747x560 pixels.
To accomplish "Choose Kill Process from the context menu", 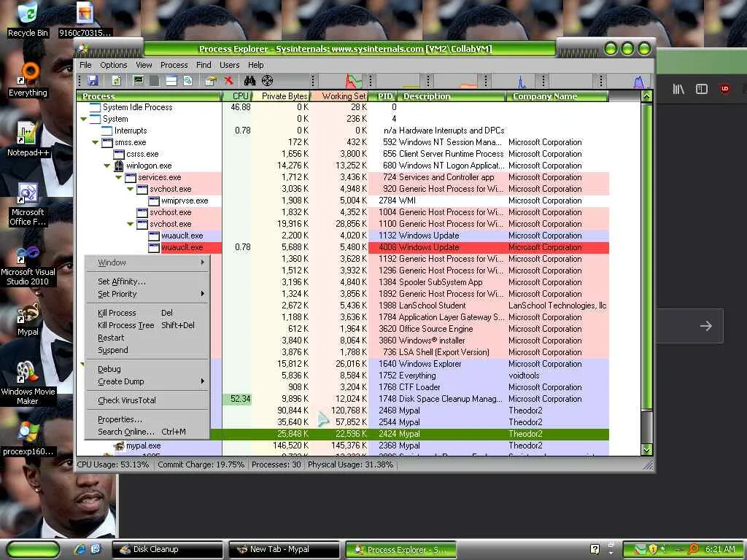I will coord(147,313).
